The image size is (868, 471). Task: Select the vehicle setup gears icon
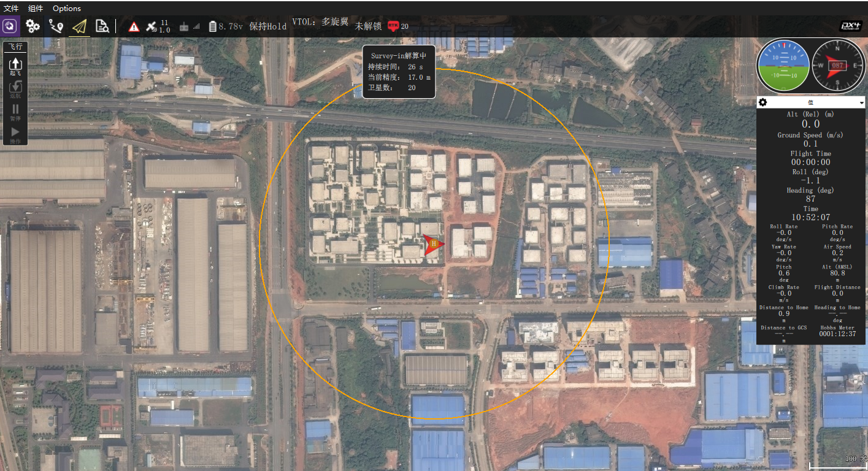[33, 26]
